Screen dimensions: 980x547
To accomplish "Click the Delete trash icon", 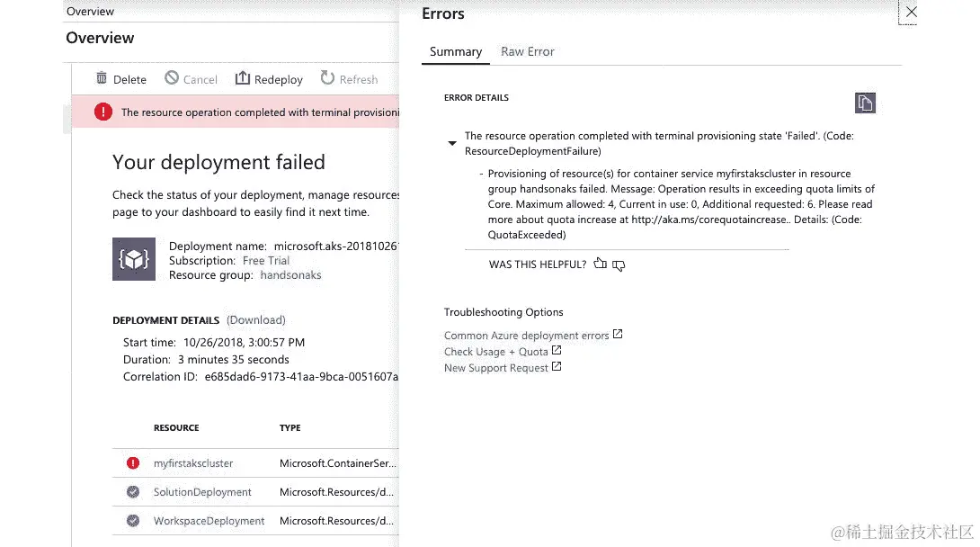I will tap(102, 78).
